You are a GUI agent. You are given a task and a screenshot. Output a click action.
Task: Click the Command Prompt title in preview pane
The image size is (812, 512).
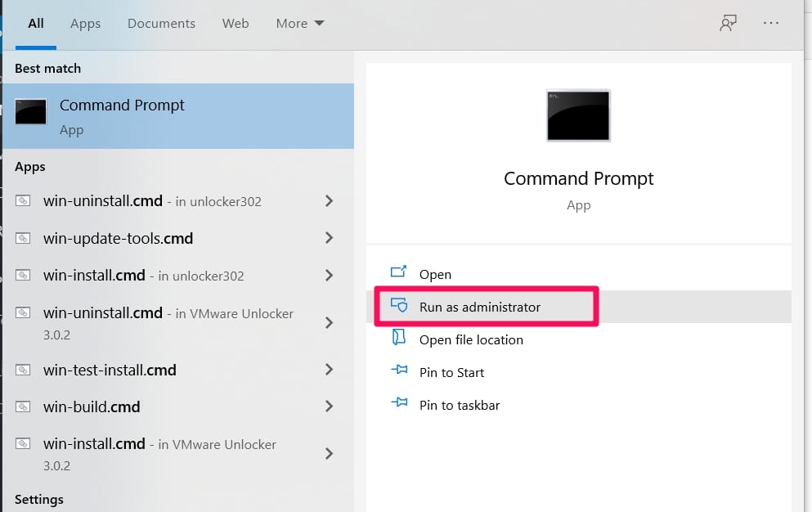click(578, 179)
